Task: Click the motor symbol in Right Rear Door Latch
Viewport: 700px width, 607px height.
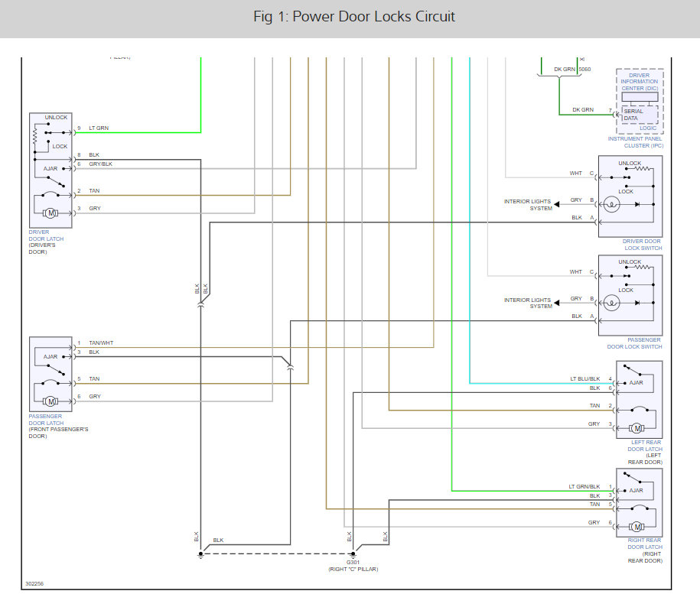Action: 637,527
